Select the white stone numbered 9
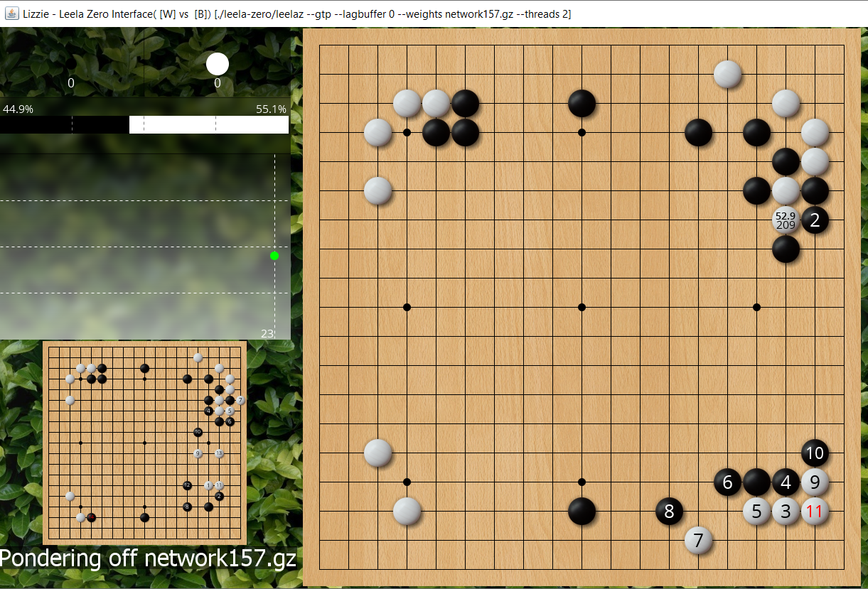 point(815,482)
